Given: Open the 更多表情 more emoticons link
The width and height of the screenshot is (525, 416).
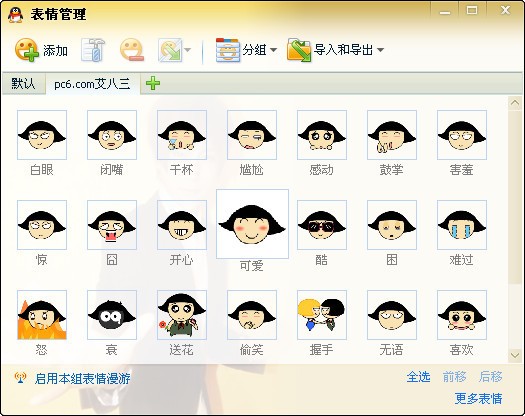Looking at the screenshot, I should coord(478,398).
